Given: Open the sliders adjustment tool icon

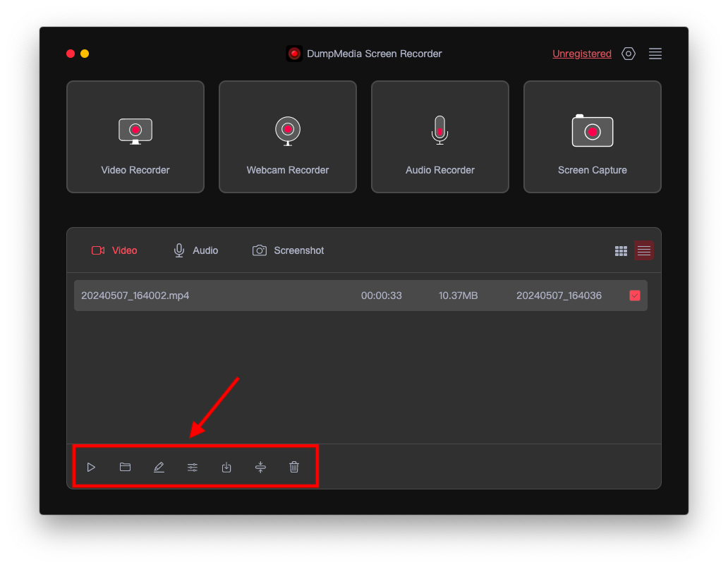Looking at the screenshot, I should click(x=193, y=468).
